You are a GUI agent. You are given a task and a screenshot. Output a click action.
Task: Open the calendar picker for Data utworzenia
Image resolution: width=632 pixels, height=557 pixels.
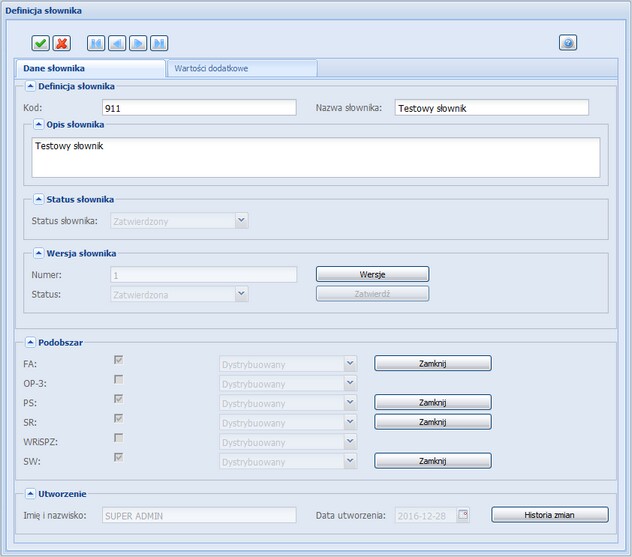tap(463, 515)
